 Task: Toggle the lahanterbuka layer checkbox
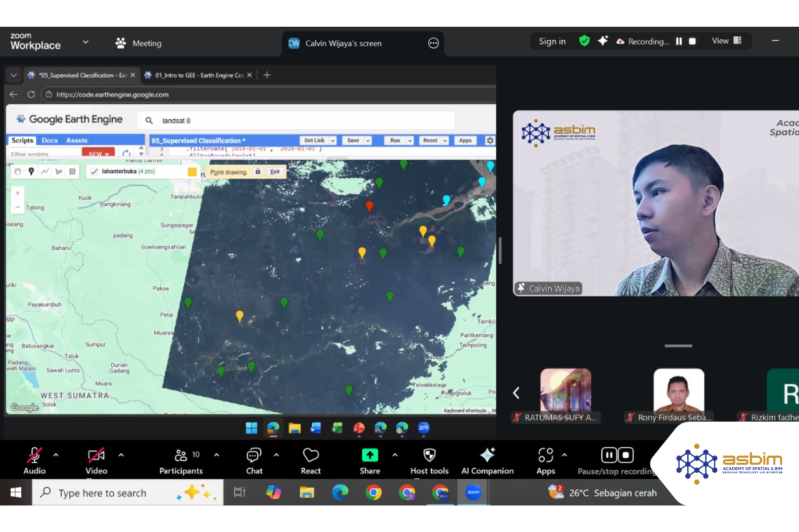click(x=94, y=172)
